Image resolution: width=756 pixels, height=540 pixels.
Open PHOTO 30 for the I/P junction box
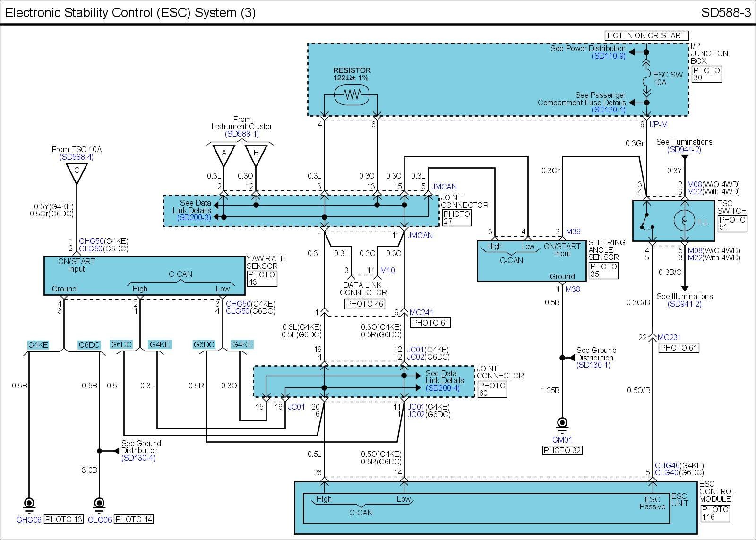tap(707, 74)
